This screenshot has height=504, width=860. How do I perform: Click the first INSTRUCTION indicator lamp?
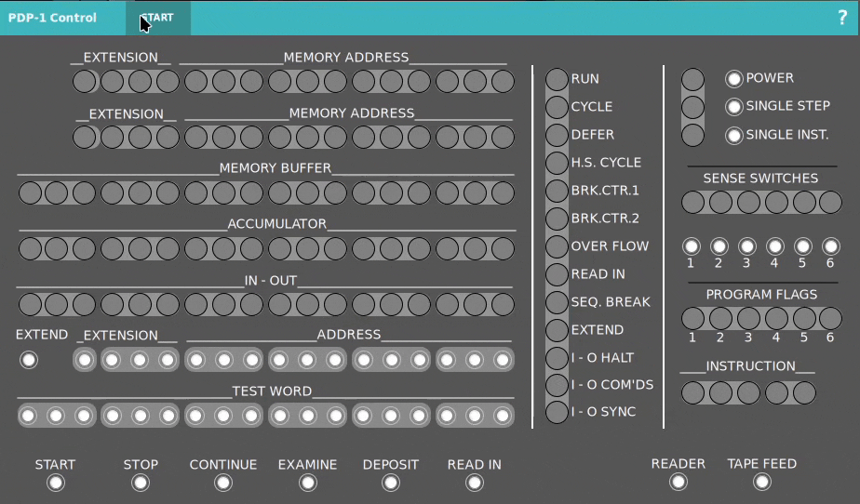pos(692,392)
